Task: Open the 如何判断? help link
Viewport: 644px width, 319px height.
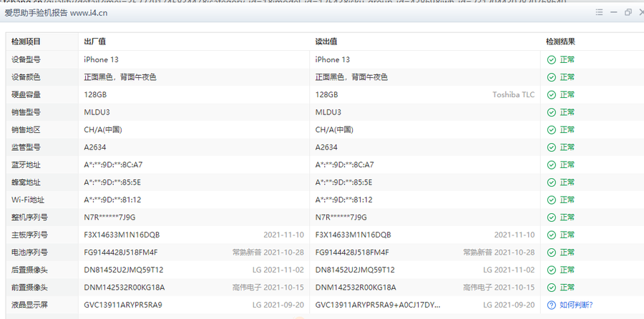Action: click(x=575, y=305)
